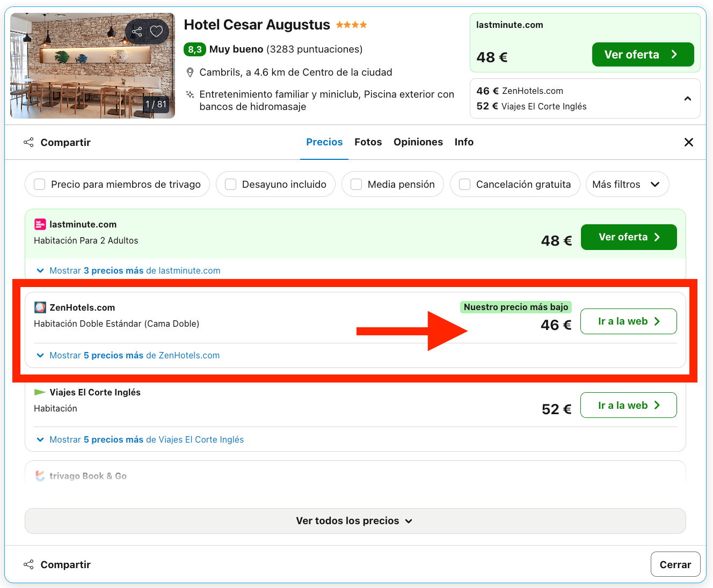Click the ZenHotels.com logo icon

click(x=40, y=307)
